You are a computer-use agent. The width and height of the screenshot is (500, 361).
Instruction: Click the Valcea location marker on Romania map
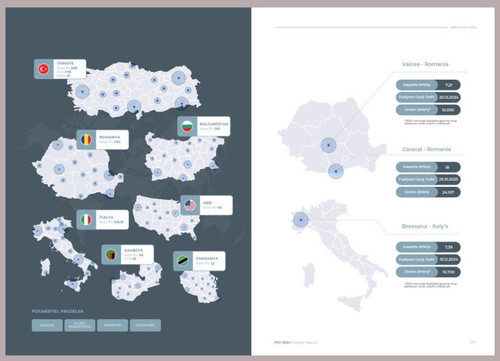[x=329, y=145]
